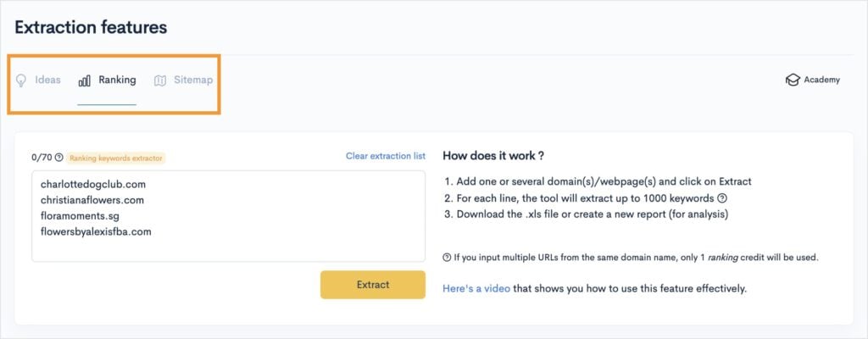Place cursor on the christianaflowers.com line
This screenshot has width=868, height=339.
(x=92, y=200)
